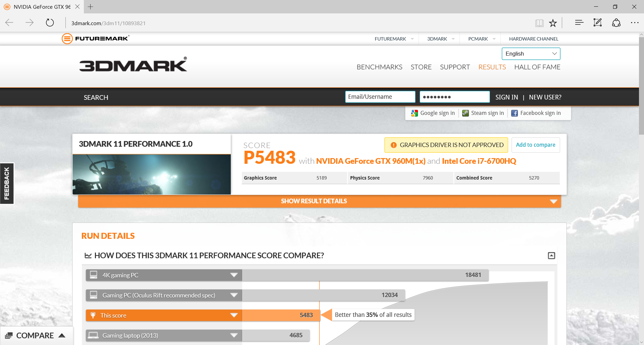644x345 pixels.
Task: Click the Email/Username field
Action: 380,97
